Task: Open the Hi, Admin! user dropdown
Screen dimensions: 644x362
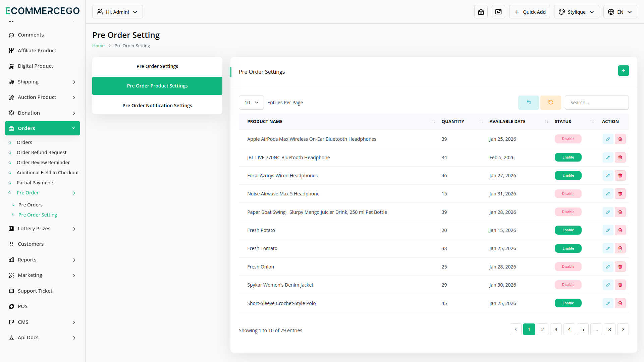Action: coord(117,12)
